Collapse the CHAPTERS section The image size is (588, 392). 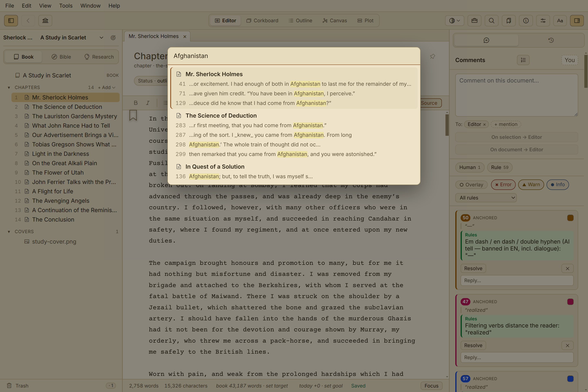pos(9,88)
